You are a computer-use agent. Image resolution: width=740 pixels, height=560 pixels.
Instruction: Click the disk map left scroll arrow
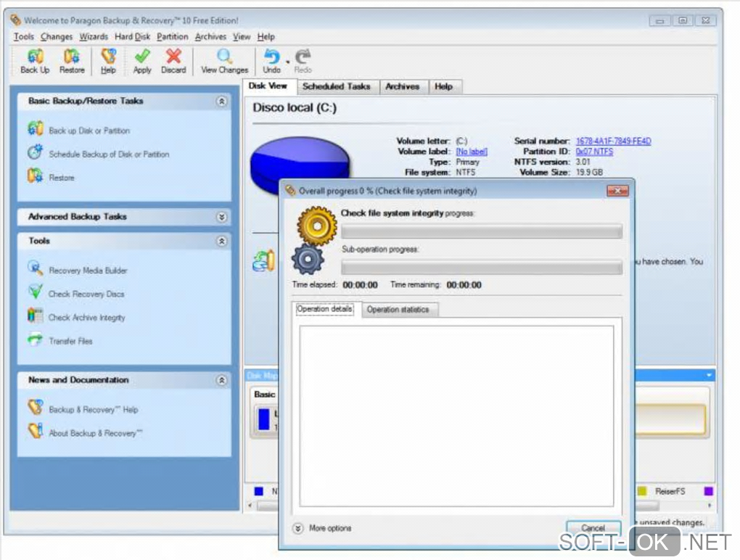pyautogui.click(x=250, y=506)
